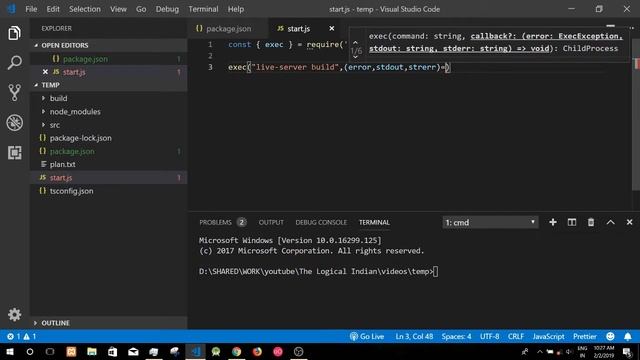Open the File menu
Viewport: 640px width, 360px height.
(x=31, y=9)
